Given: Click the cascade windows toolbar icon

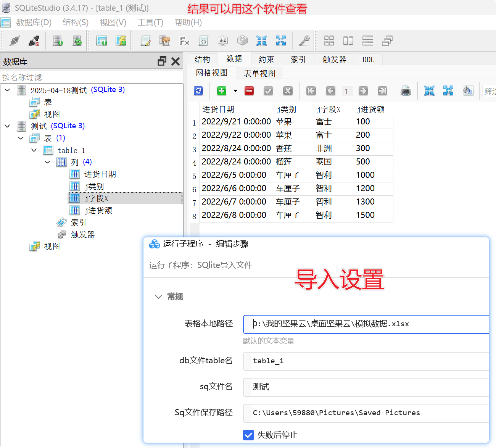Looking at the screenshot, I should pyautogui.click(x=387, y=41).
